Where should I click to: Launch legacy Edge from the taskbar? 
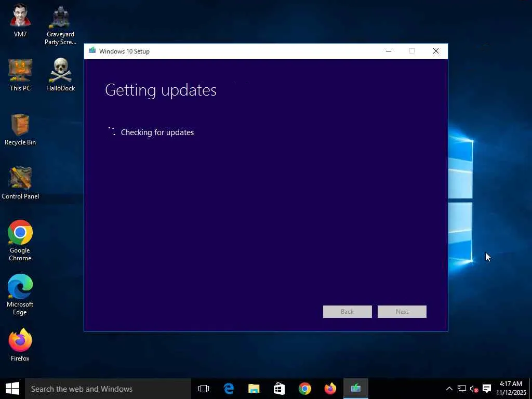tap(229, 389)
